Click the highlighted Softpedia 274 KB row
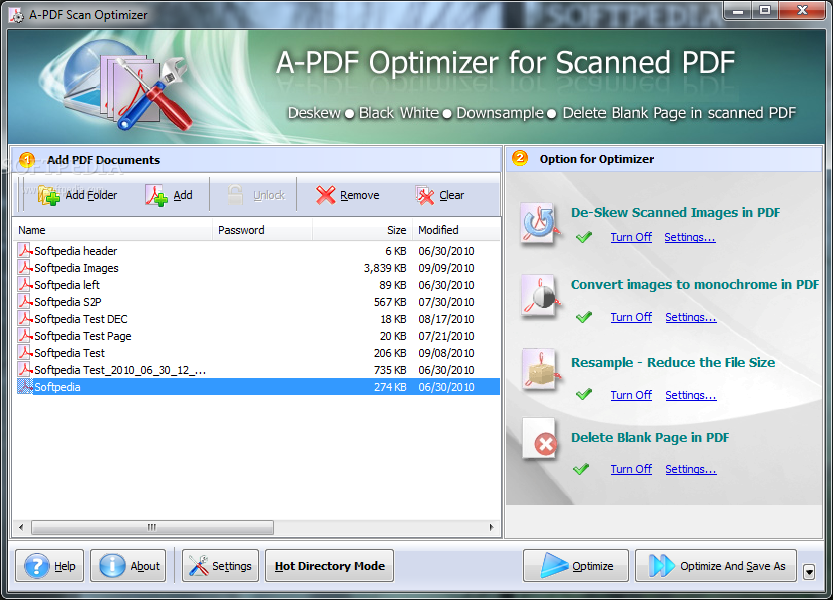 257,387
